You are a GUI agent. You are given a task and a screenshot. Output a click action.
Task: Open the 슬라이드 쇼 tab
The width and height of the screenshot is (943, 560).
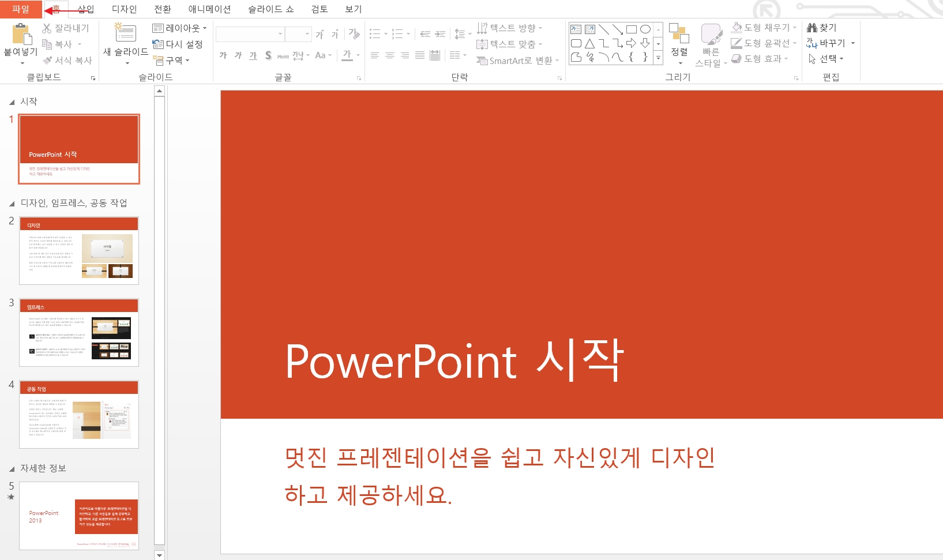271,9
